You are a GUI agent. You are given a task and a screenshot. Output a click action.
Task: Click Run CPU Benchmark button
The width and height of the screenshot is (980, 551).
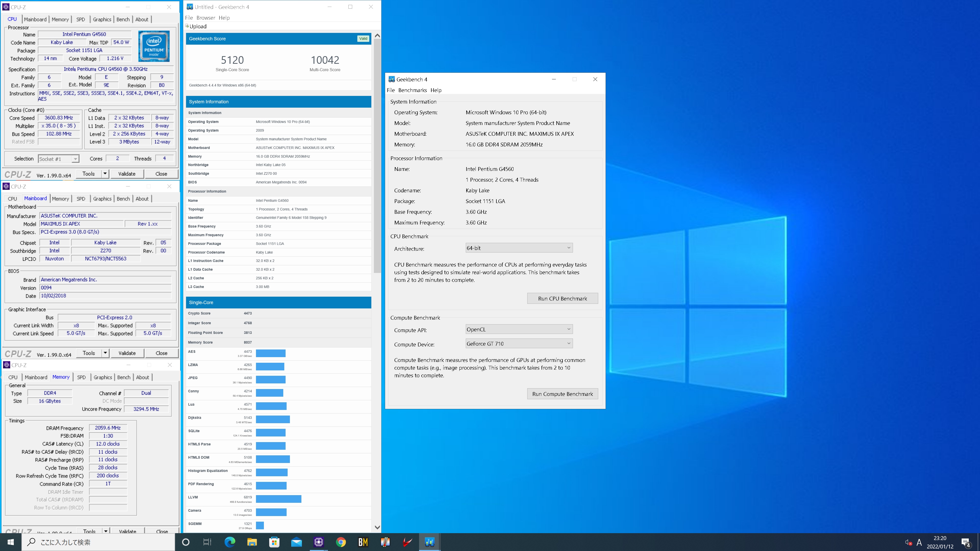pos(562,298)
